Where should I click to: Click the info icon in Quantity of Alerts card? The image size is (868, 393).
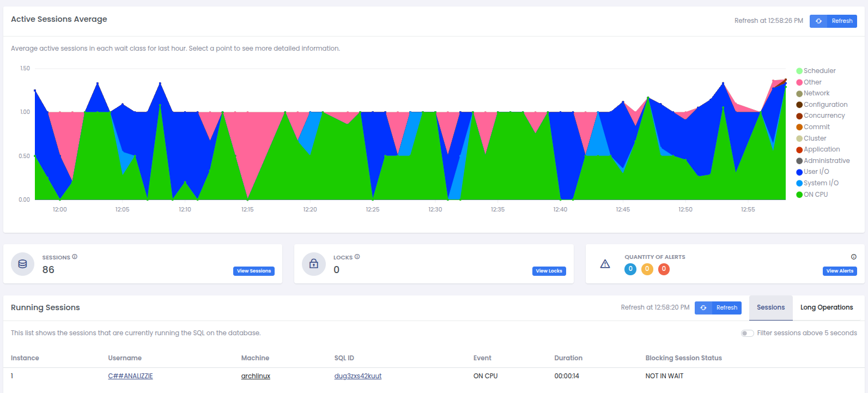854,257
